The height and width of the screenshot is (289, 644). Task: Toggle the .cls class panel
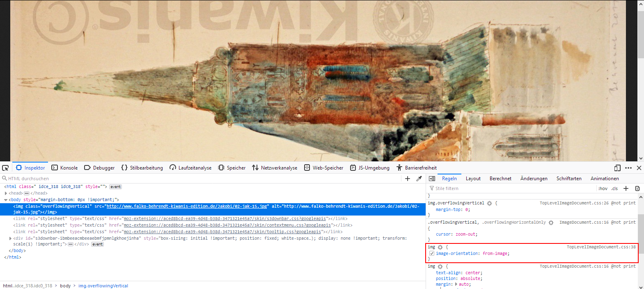pyautogui.click(x=614, y=188)
